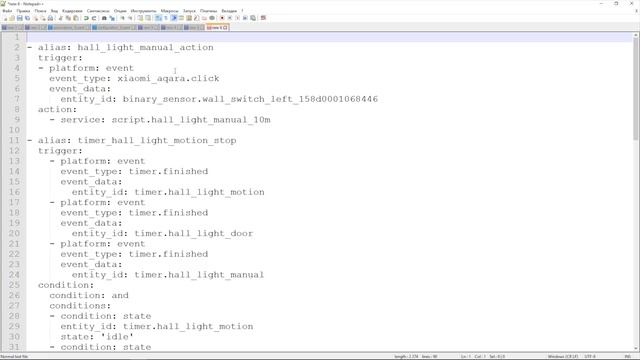Viewport: 640px width, 360px height.
Task: Click the New file toolbar icon
Action: (5, 18)
